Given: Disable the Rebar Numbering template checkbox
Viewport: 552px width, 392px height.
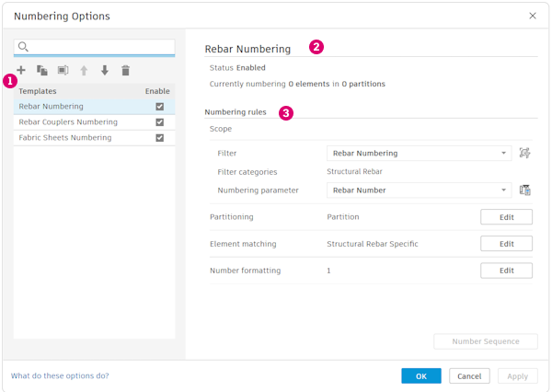Looking at the screenshot, I should (159, 107).
